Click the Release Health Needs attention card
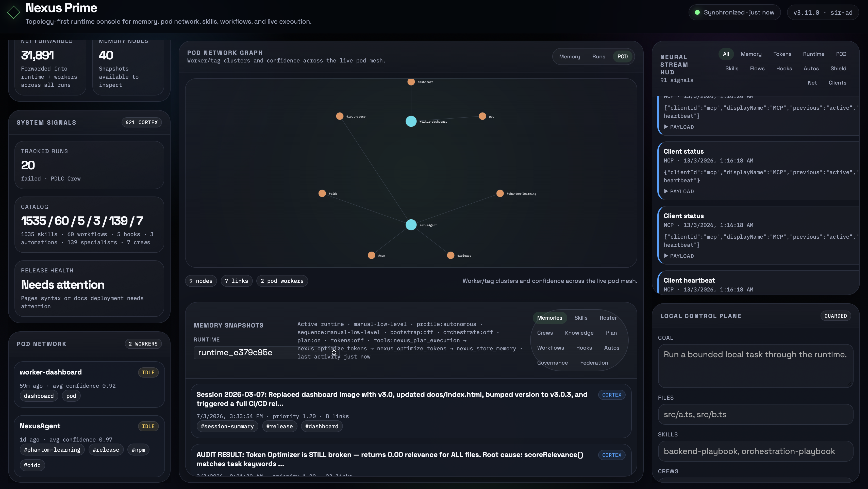868x489 pixels. (89, 288)
